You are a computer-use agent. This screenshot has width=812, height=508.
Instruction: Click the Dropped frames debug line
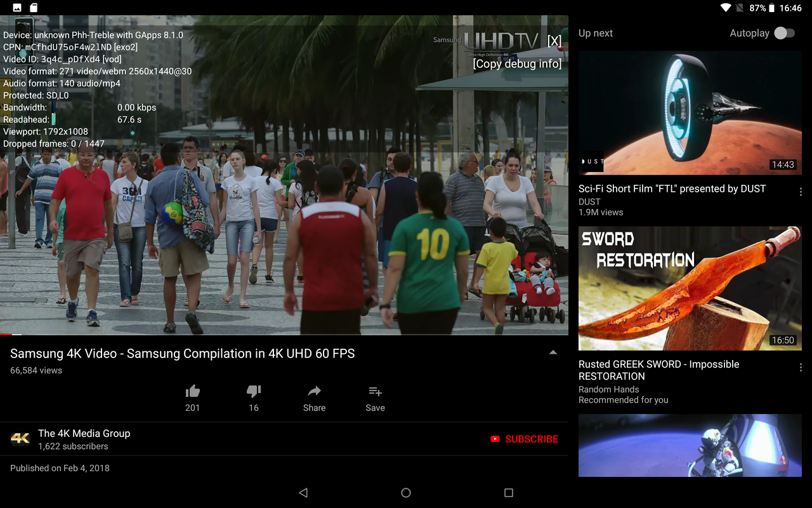54,144
